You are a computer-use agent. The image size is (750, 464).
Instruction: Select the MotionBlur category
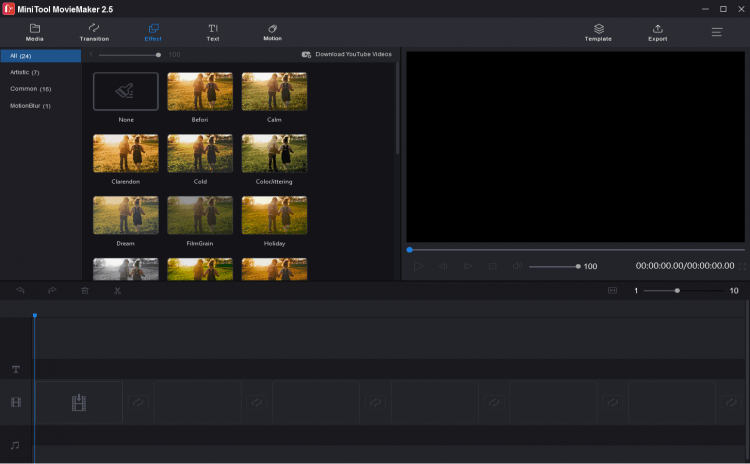pos(30,105)
